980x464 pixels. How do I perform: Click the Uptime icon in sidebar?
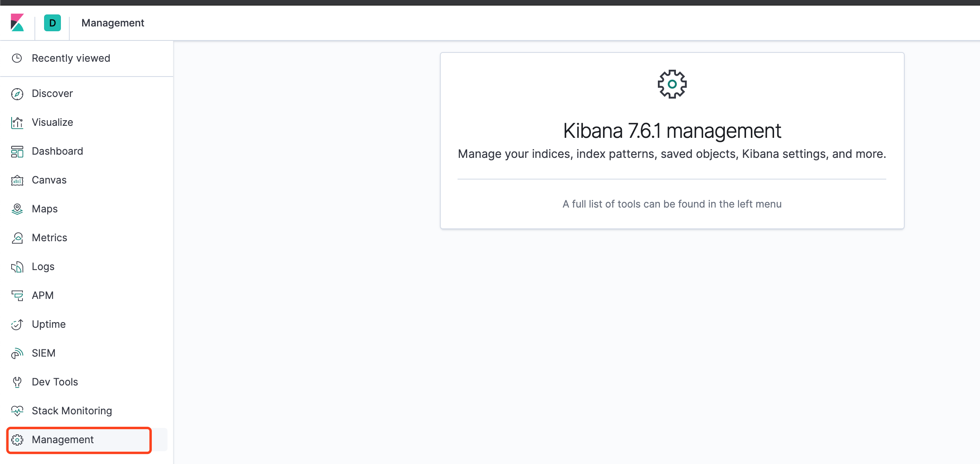pyautogui.click(x=17, y=325)
